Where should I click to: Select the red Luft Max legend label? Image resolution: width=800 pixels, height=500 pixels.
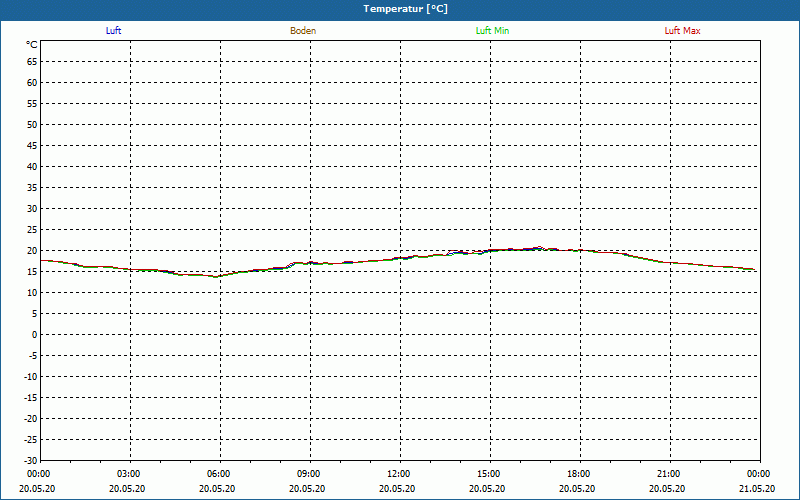(x=682, y=31)
